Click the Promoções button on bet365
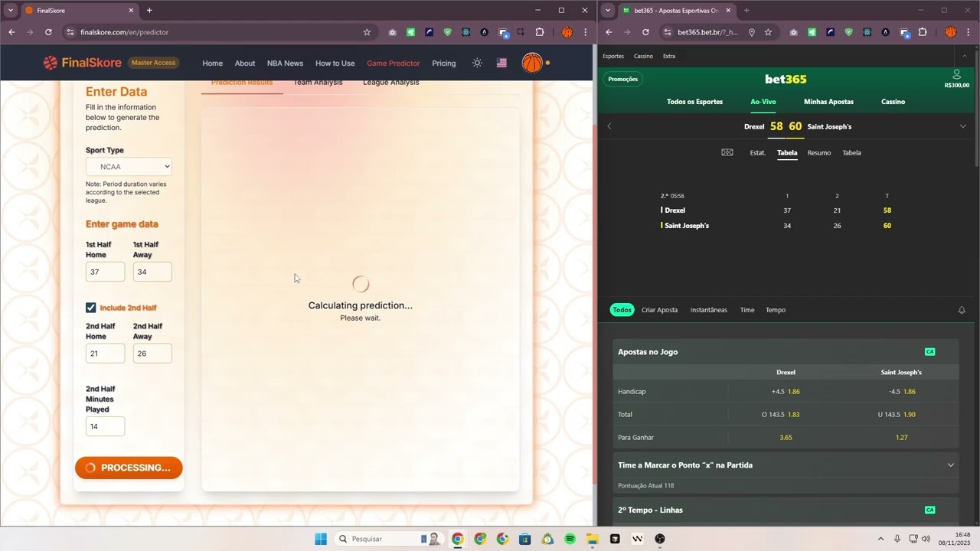Screen dimensions: 980x551 (x=623, y=79)
